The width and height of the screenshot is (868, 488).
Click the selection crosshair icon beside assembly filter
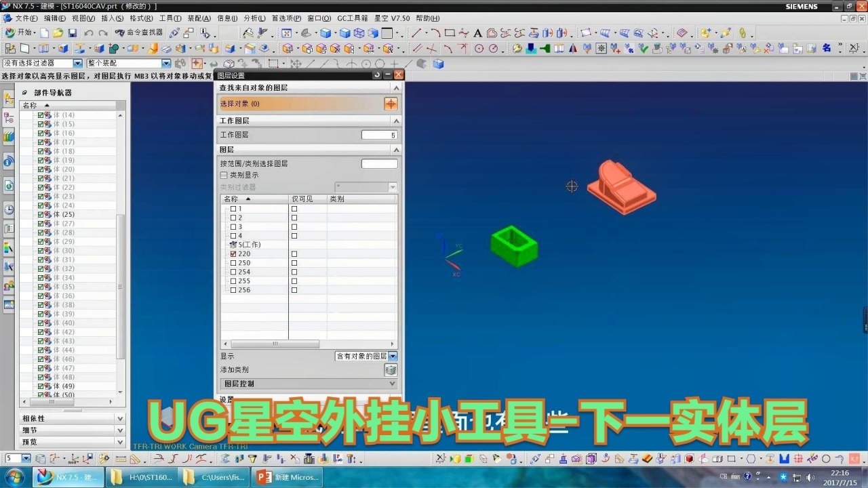(197, 63)
